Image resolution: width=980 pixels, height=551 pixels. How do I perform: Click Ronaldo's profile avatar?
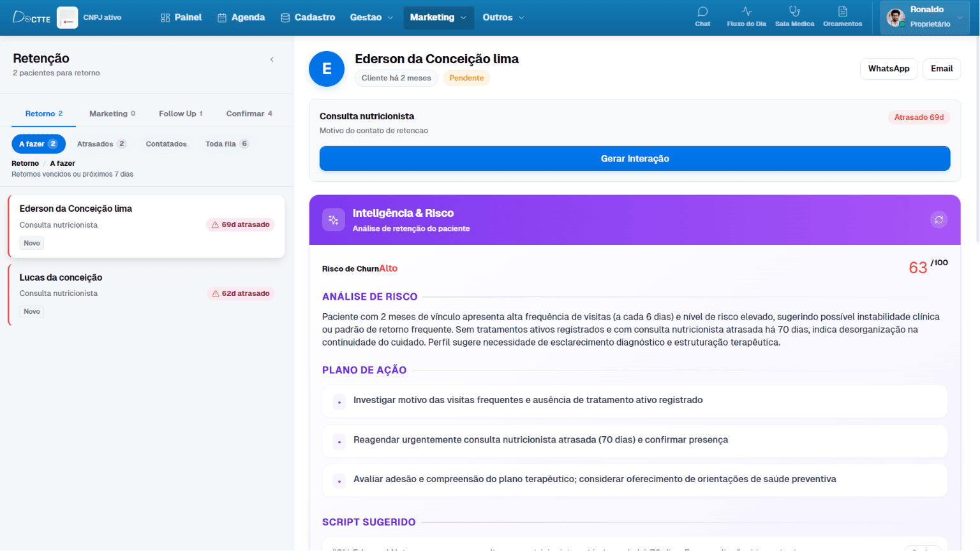[x=896, y=17]
